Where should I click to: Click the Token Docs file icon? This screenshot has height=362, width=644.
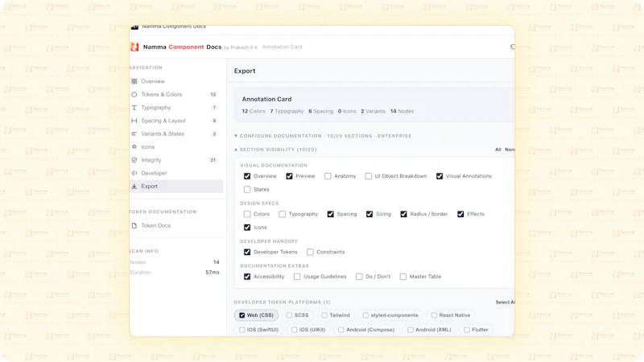pos(134,225)
